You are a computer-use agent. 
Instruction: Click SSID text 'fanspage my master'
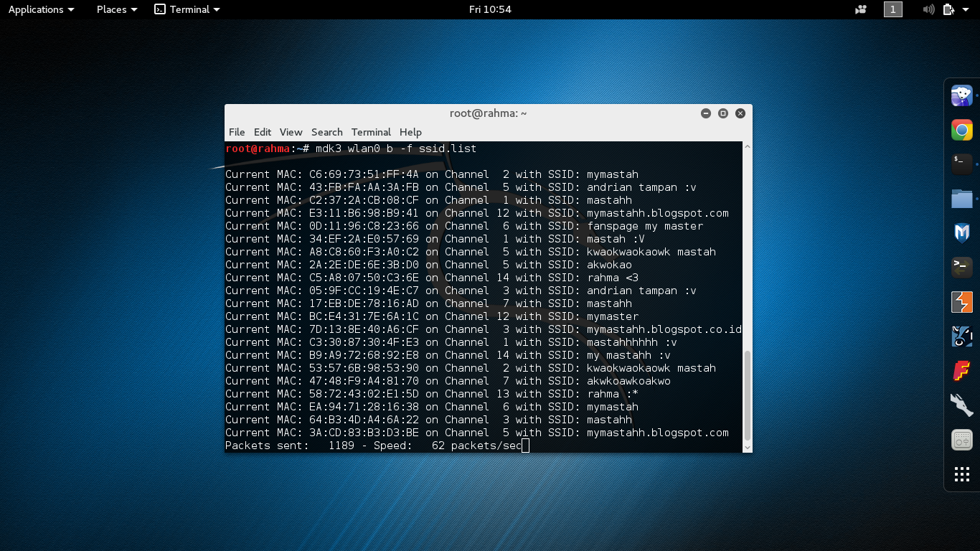click(x=645, y=226)
